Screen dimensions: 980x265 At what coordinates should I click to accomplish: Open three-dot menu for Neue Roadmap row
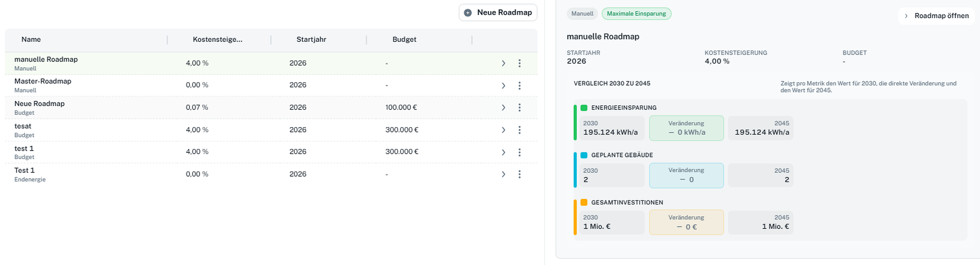coord(519,108)
